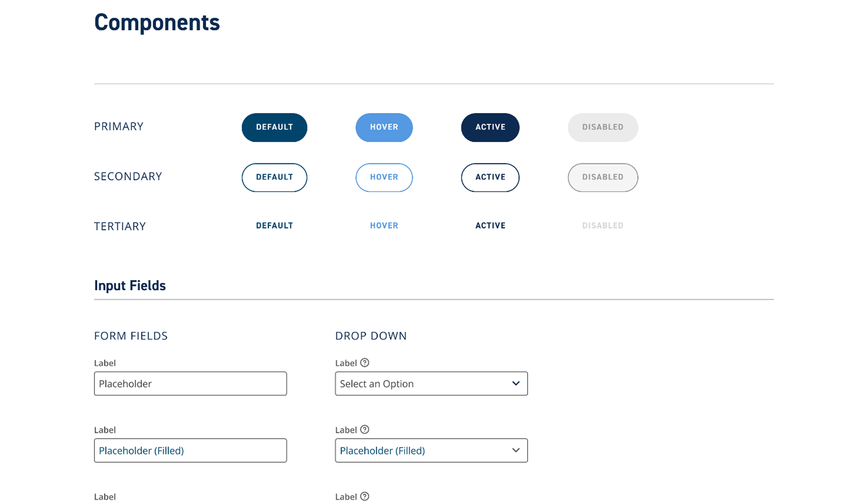Focus the empty Placeholder form field

tap(190, 383)
